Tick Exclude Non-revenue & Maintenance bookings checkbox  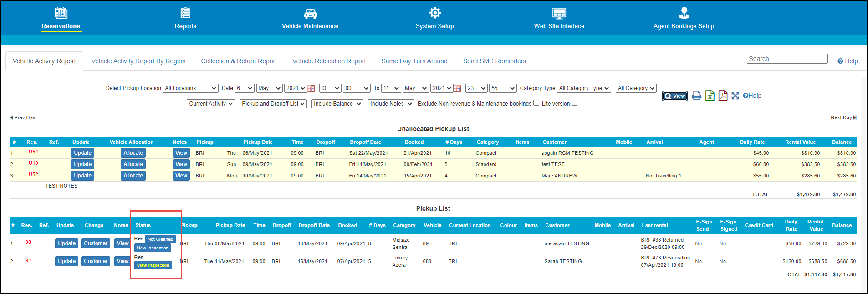(536, 103)
